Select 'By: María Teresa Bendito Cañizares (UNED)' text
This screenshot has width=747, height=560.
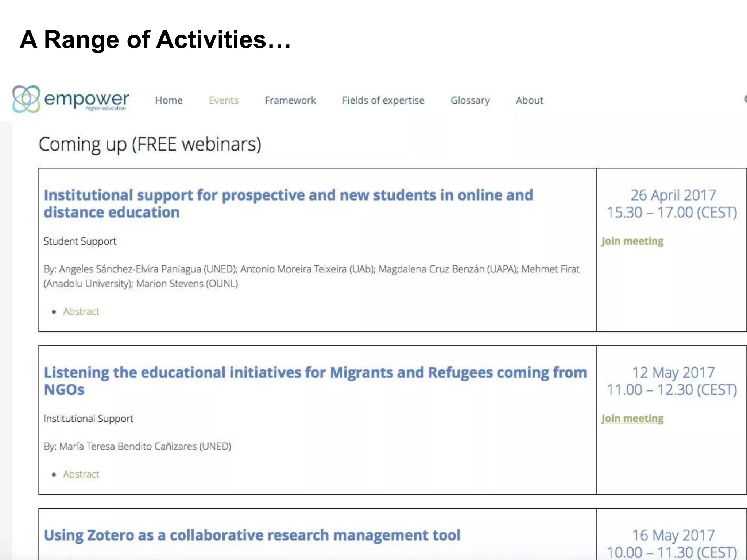[138, 447]
